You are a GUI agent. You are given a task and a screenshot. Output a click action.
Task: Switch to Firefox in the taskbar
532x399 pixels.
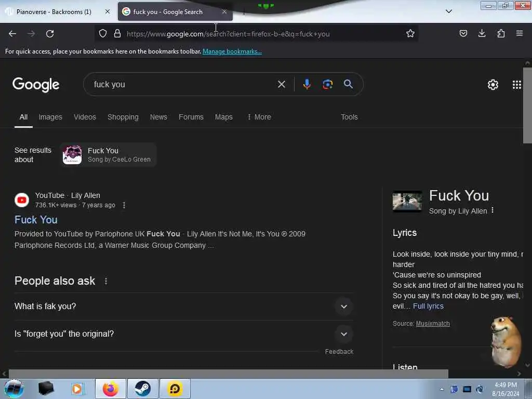click(111, 389)
